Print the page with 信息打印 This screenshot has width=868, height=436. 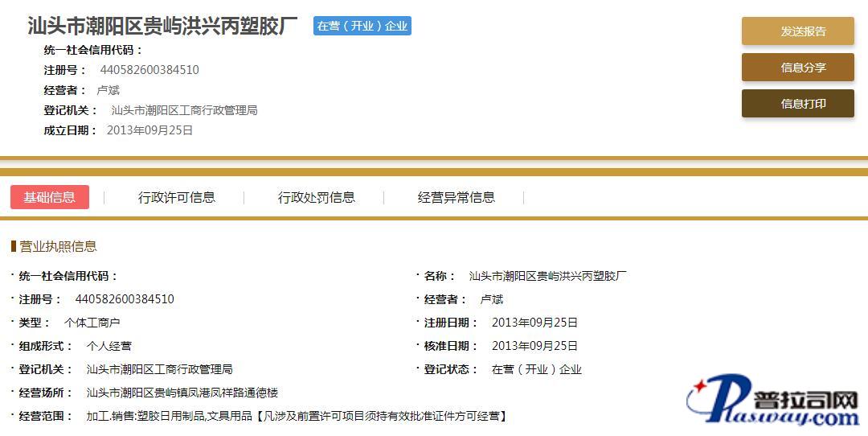tap(797, 104)
